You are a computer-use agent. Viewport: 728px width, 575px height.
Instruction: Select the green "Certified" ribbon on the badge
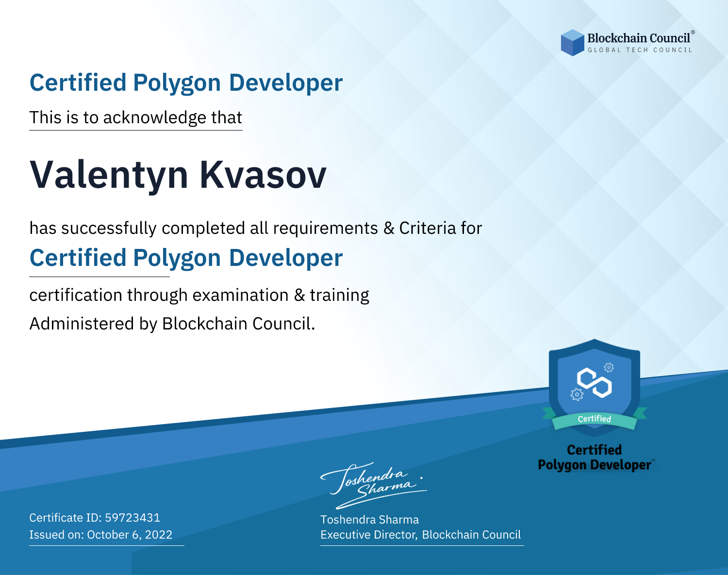594,419
